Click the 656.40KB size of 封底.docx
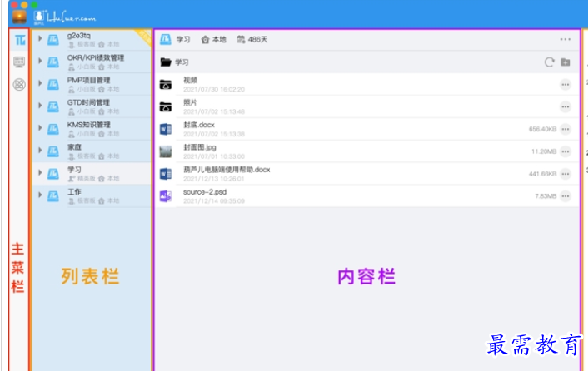588x371 pixels. point(542,129)
